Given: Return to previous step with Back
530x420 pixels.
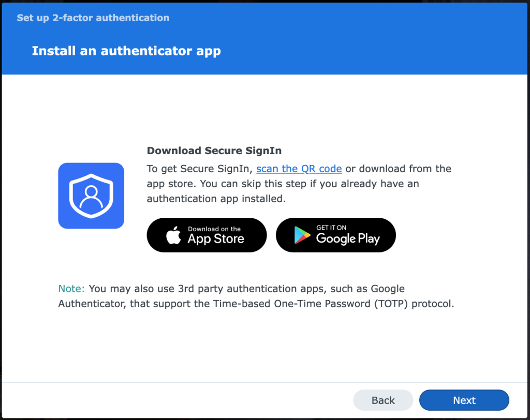Looking at the screenshot, I should 383,400.
